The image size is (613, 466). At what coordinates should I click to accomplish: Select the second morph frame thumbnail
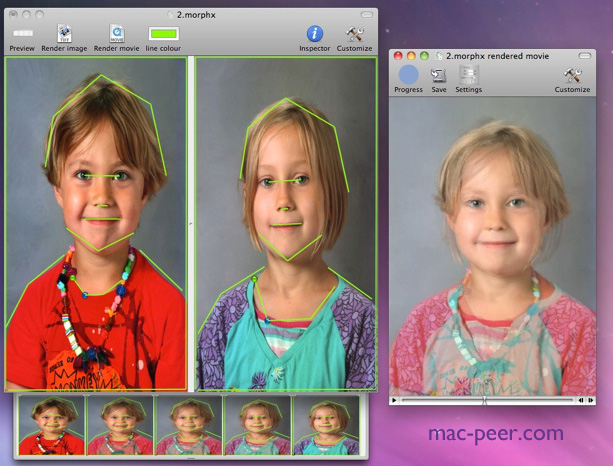pyautogui.click(x=120, y=425)
